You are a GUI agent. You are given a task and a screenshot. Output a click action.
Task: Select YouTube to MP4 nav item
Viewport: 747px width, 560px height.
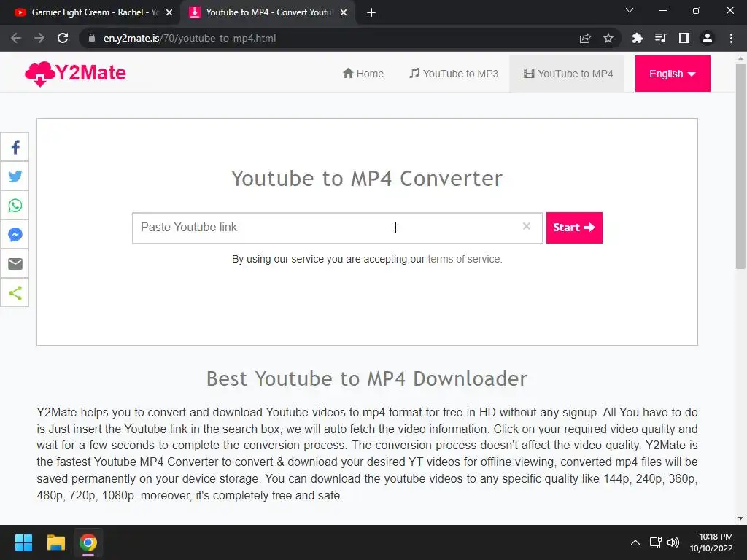[x=567, y=74]
